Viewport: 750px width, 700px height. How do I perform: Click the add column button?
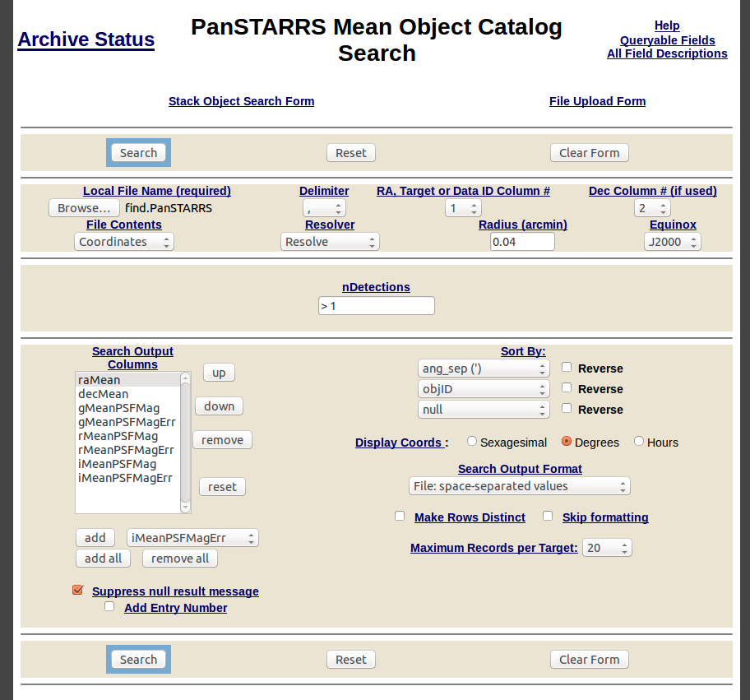pyautogui.click(x=95, y=538)
